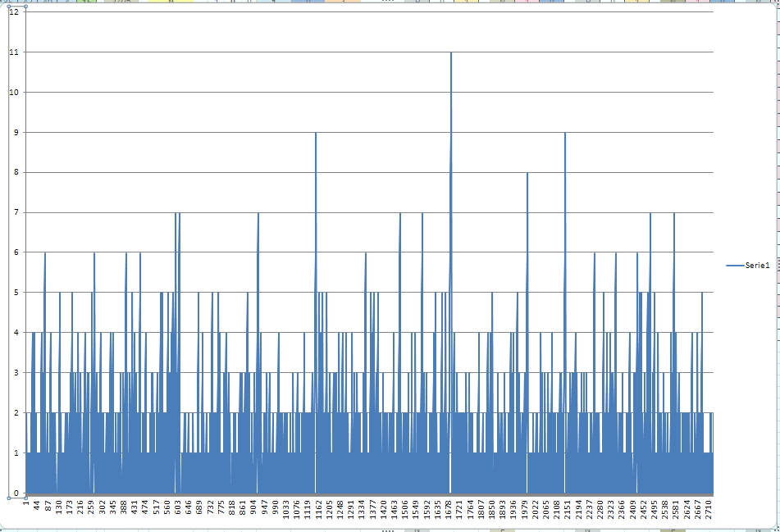Click the x-axis label 259
This screenshot has height=532, width=780.
point(90,507)
